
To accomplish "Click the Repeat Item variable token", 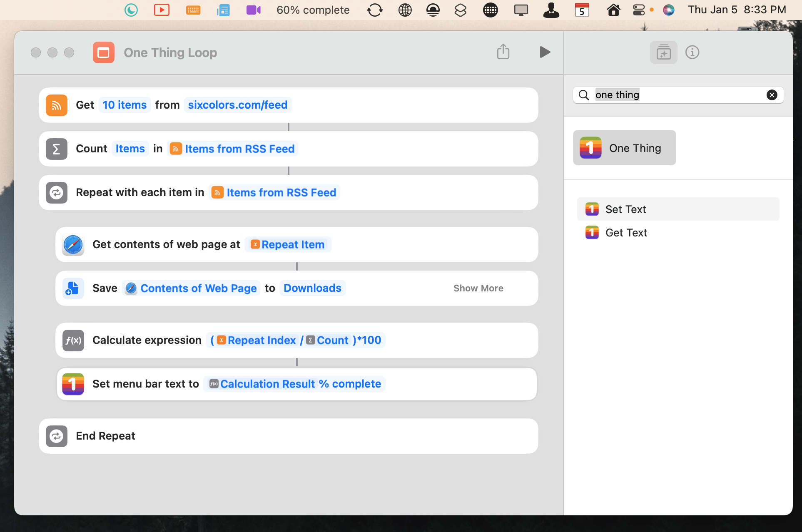I will pos(288,244).
